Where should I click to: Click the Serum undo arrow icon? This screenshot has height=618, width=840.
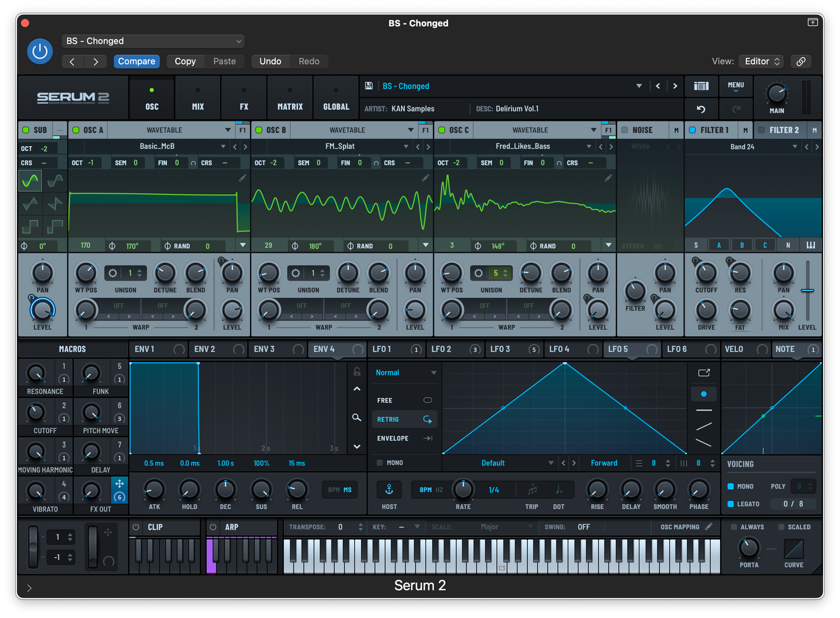click(x=701, y=109)
